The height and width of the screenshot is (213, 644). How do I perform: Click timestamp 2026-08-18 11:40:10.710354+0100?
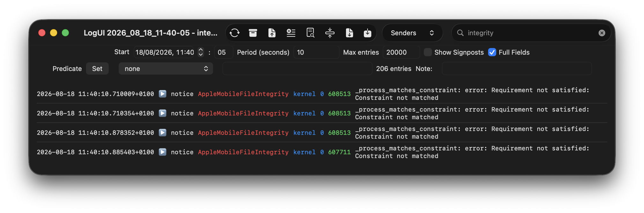[95, 113]
